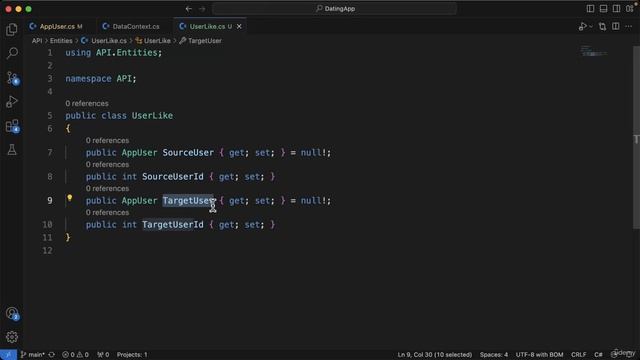Click the Run project play icon
This screenshot has height=360, width=640.
point(582,27)
